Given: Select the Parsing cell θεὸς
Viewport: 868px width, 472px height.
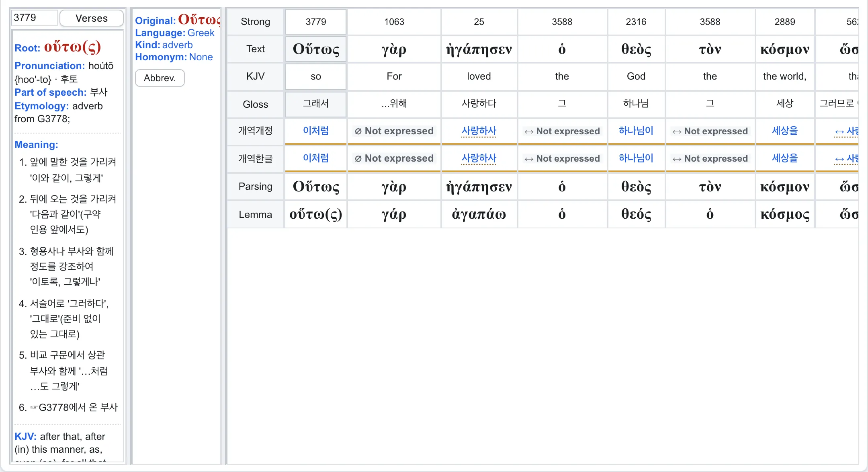Looking at the screenshot, I should 636,187.
